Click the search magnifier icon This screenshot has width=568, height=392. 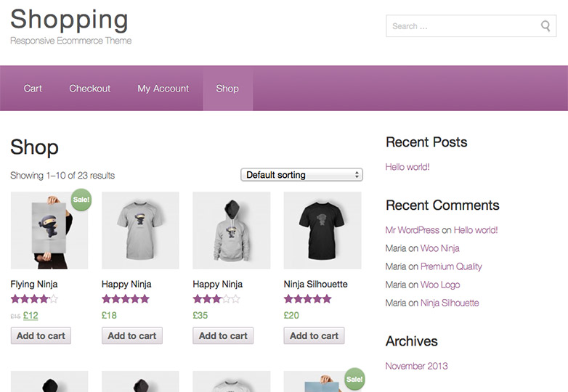tap(545, 26)
